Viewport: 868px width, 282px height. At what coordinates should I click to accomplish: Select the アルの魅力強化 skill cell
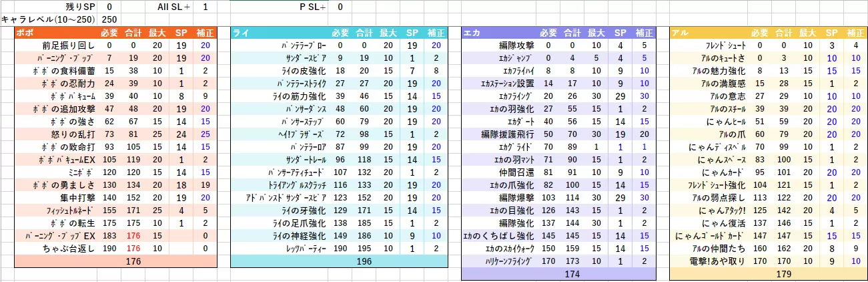coord(709,70)
